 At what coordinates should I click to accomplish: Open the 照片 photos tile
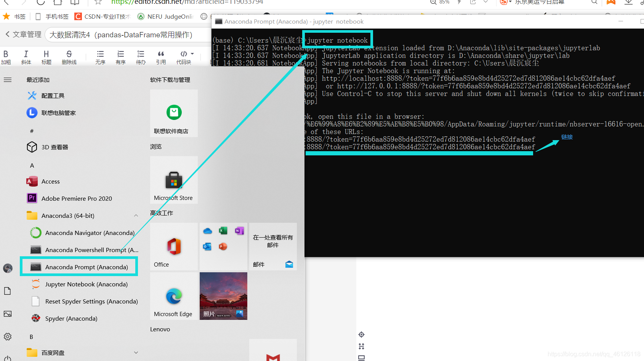(x=223, y=296)
